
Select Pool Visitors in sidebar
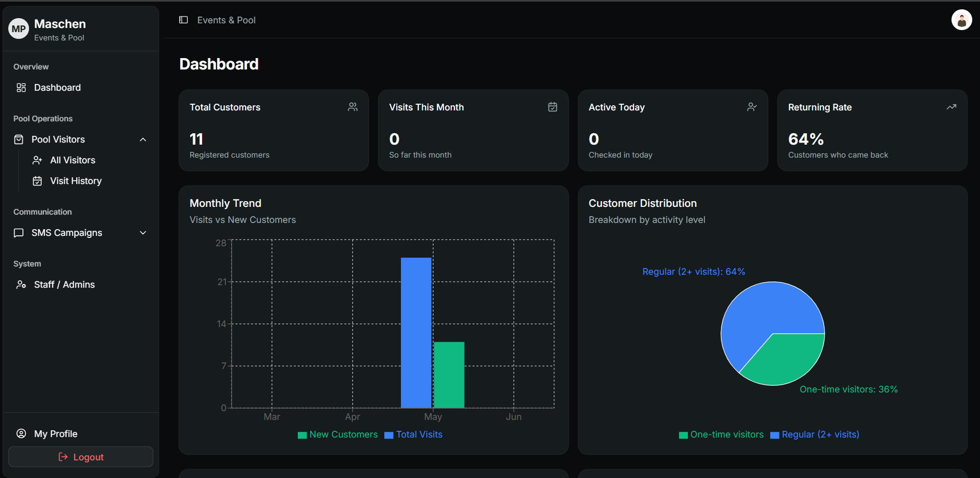(81, 139)
